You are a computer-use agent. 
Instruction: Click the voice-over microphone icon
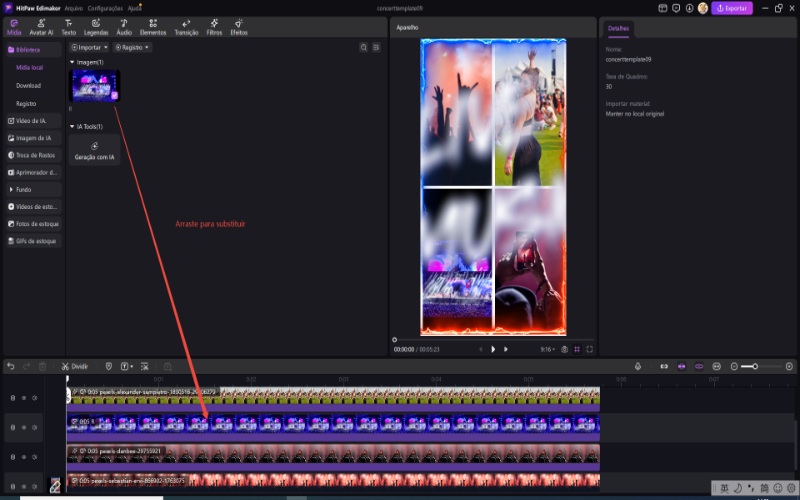[639, 367]
